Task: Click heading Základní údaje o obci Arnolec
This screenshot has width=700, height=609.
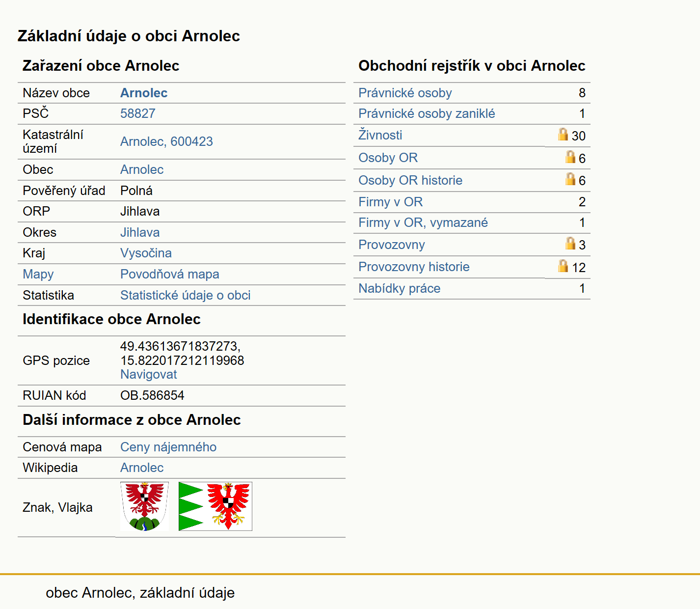Action: 129,36
